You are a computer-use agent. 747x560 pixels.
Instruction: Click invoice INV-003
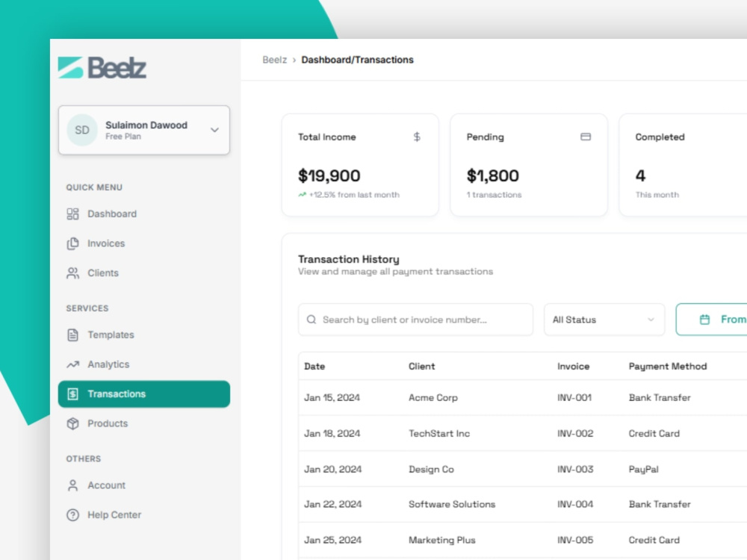575,469
